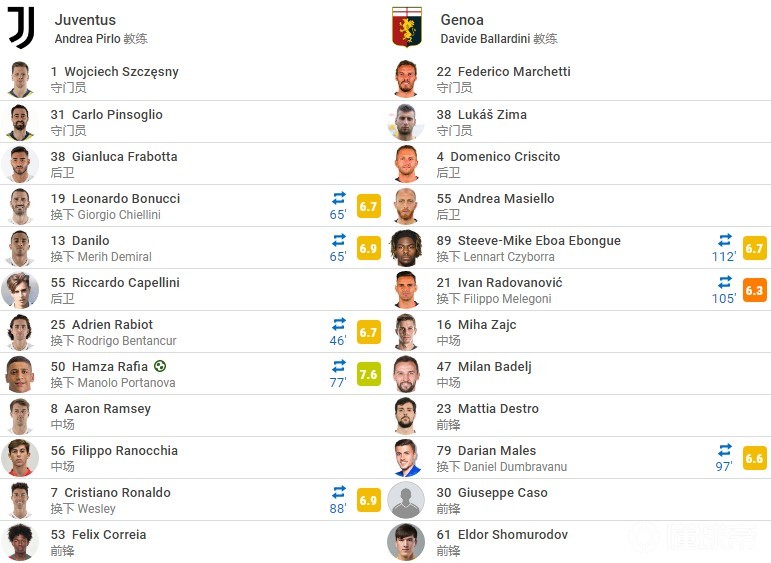Open Mattia Destro's player name link
771x563 pixels.
[498, 409]
